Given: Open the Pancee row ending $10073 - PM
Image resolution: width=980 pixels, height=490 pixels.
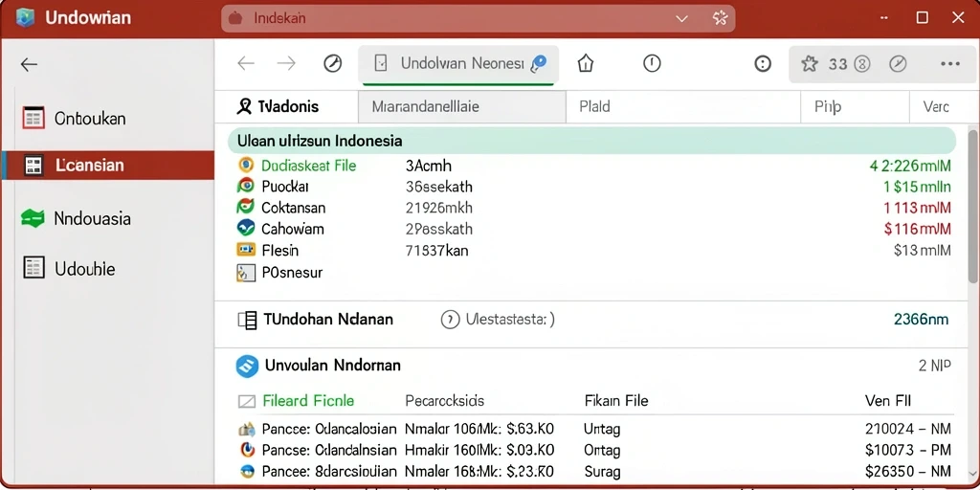Looking at the screenshot, I should coord(595,450).
